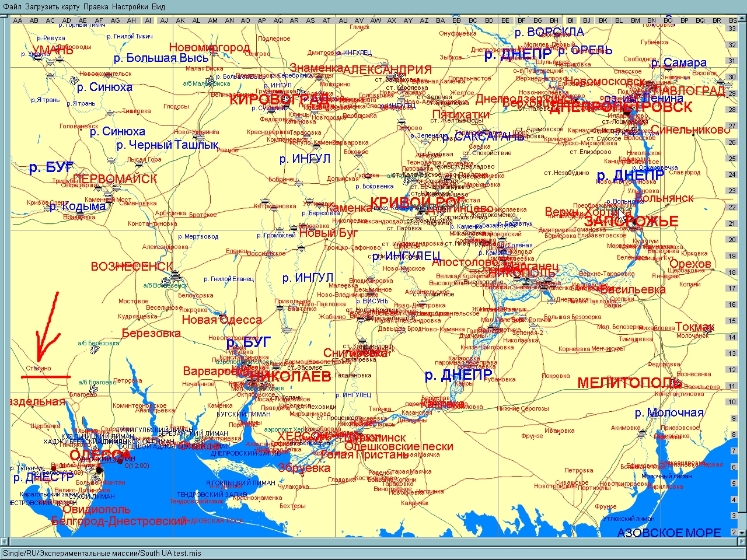The image size is (747, 560).
Task: Click the р. Большая Высь river label
Action: coord(161,58)
